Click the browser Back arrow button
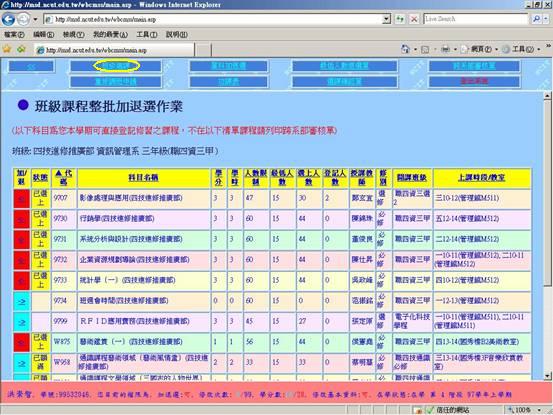 (8, 19)
